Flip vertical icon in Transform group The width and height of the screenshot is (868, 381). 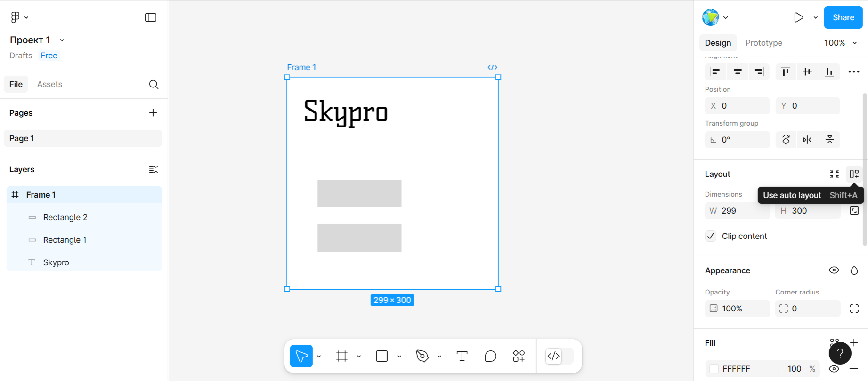[x=830, y=140]
